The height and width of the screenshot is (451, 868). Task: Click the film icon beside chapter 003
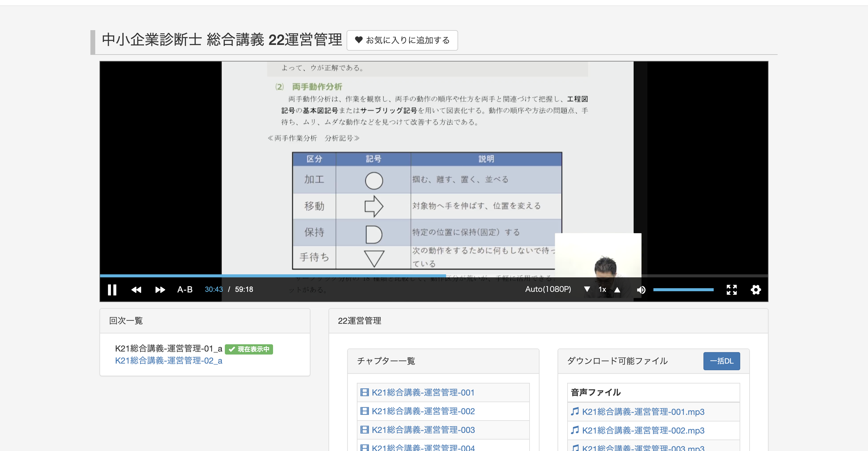pos(364,430)
